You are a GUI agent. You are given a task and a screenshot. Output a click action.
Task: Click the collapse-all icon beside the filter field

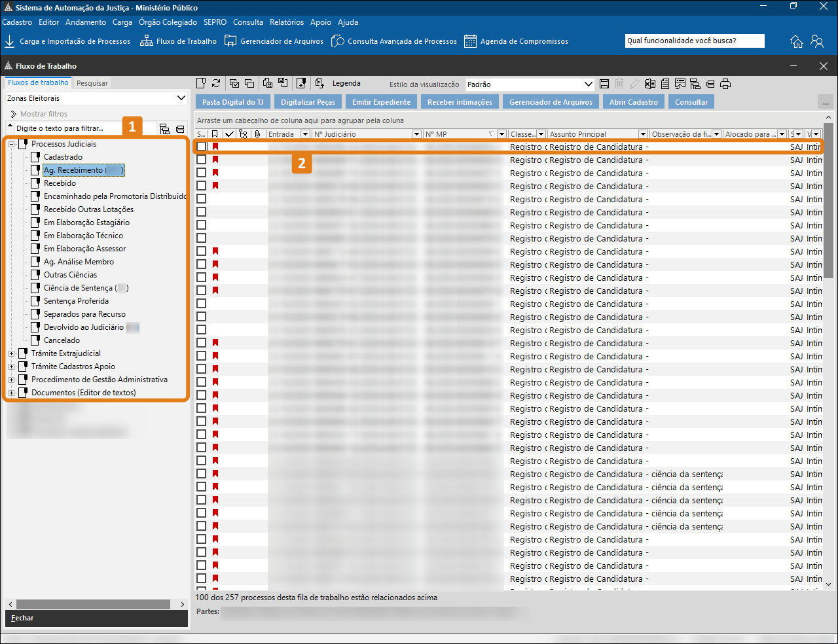180,129
